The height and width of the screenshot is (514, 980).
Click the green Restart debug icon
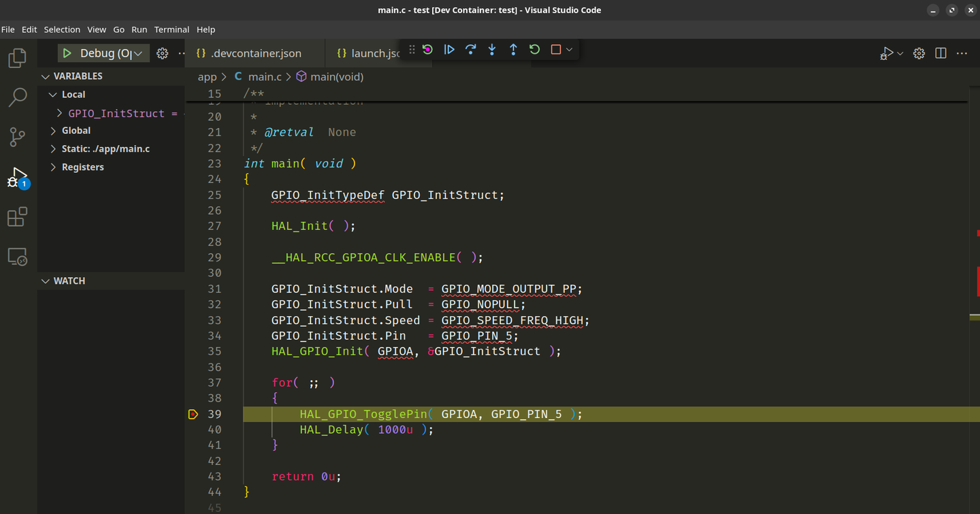coord(535,50)
